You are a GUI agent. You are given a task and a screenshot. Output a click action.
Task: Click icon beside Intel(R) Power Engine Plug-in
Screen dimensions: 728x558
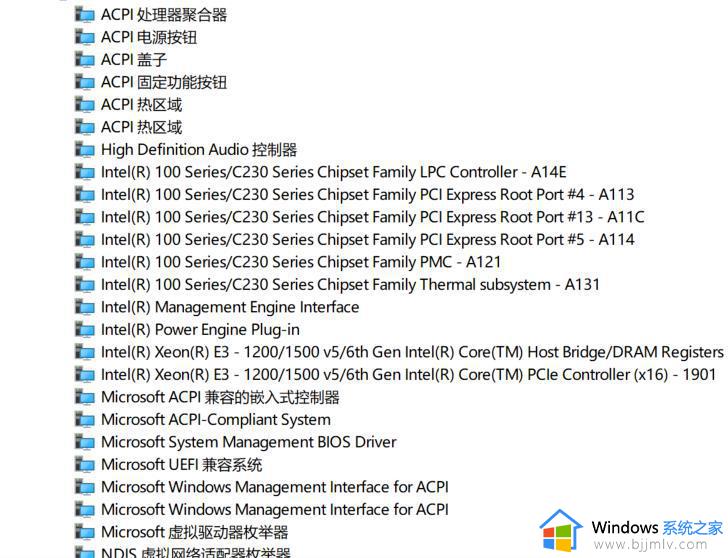point(85,330)
